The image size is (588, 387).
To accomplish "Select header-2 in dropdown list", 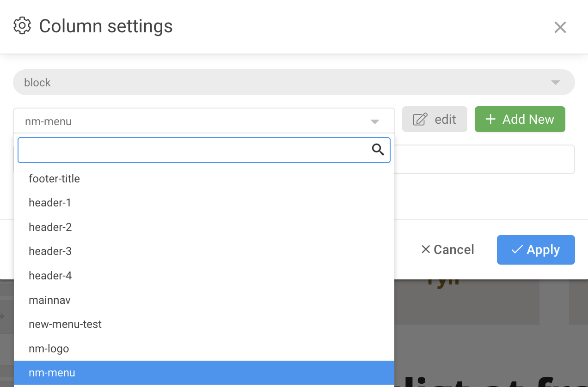I will pos(50,227).
